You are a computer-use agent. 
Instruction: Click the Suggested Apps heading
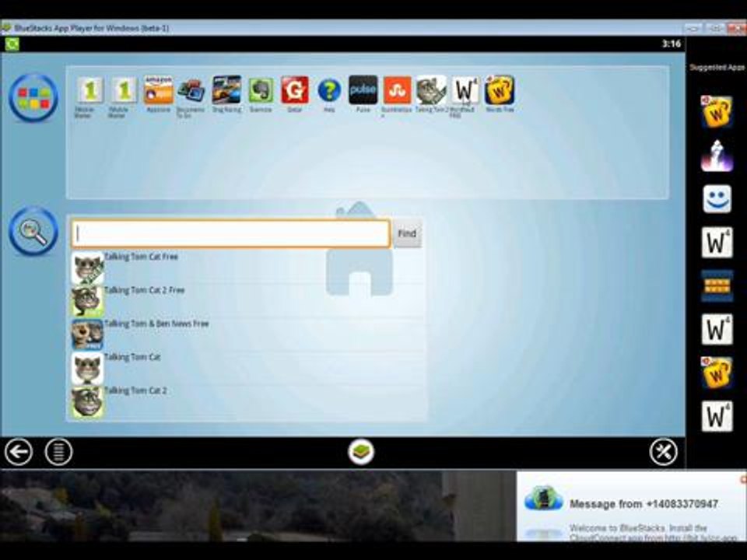pyautogui.click(x=717, y=68)
